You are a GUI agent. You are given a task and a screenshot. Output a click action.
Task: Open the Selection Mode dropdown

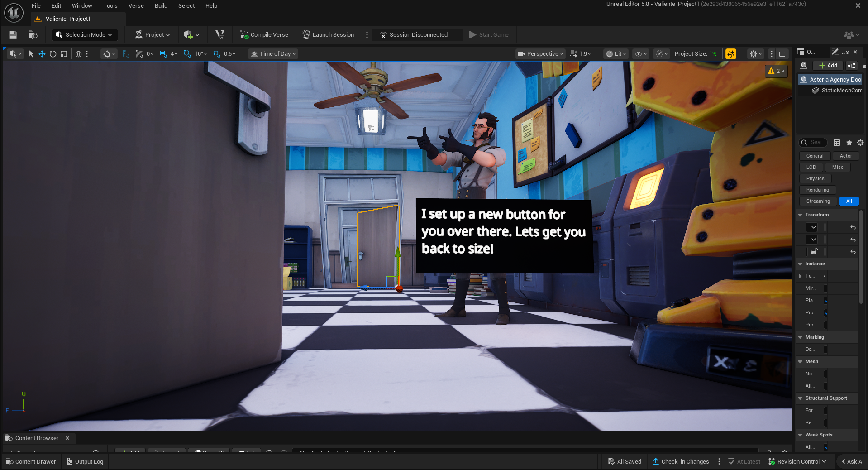coord(85,35)
